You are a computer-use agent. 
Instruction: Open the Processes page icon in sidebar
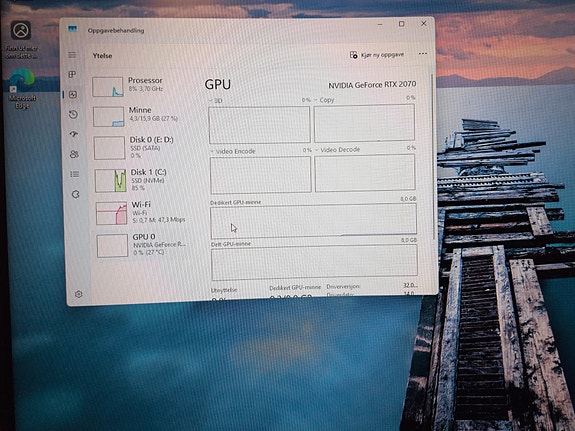coord(72,74)
